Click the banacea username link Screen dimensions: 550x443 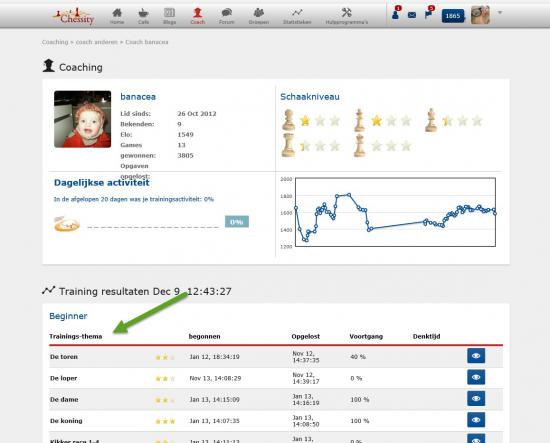click(138, 97)
